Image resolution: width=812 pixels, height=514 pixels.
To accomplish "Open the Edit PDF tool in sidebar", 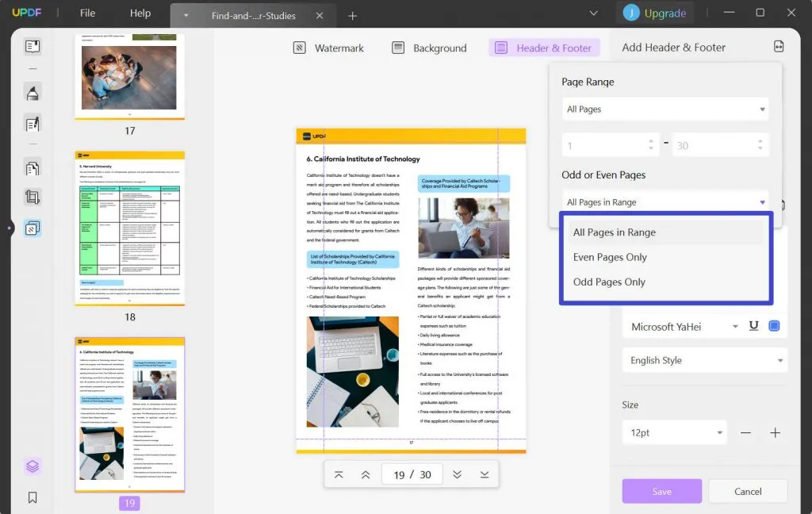I will tap(32, 125).
